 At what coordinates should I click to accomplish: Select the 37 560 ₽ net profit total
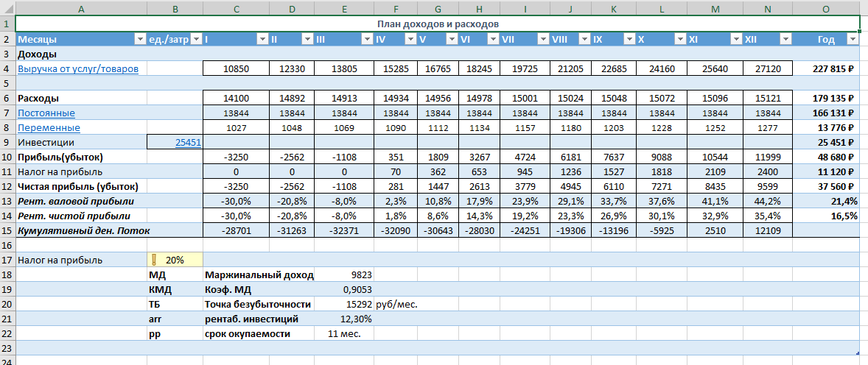click(825, 186)
